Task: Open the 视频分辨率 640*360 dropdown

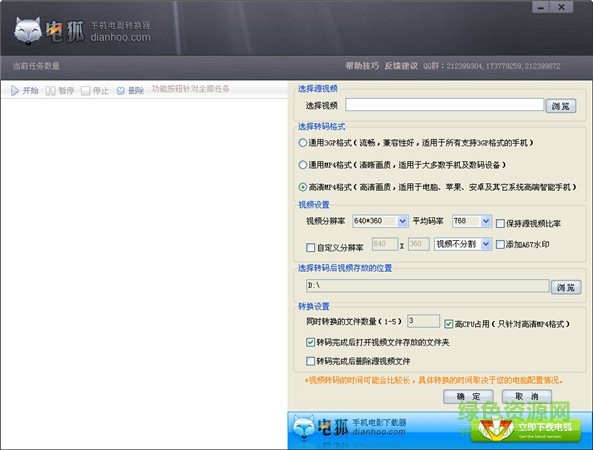Action: pos(380,221)
